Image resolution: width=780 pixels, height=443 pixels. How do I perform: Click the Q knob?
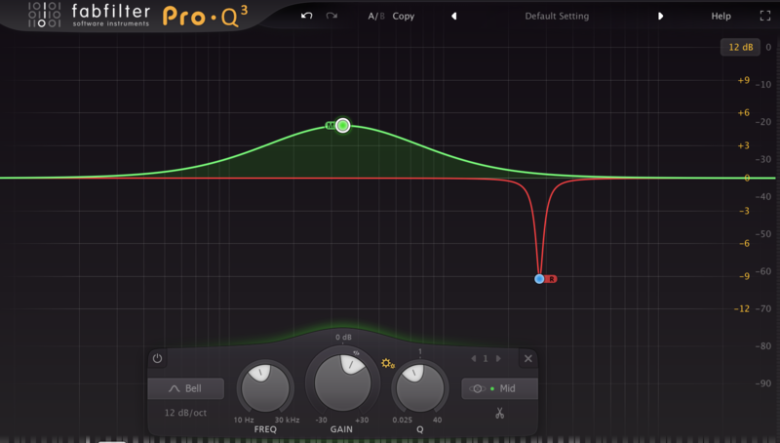pyautogui.click(x=420, y=388)
